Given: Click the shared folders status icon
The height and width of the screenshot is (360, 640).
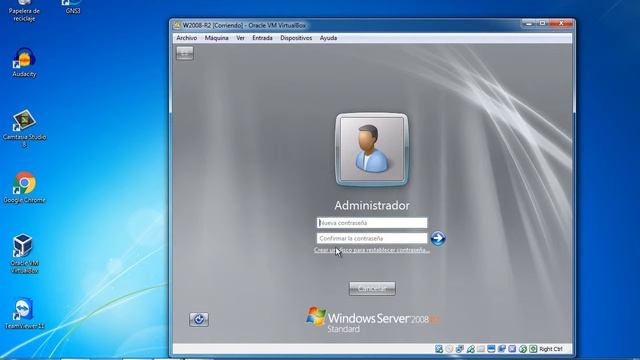Looking at the screenshot, I should [x=481, y=349].
